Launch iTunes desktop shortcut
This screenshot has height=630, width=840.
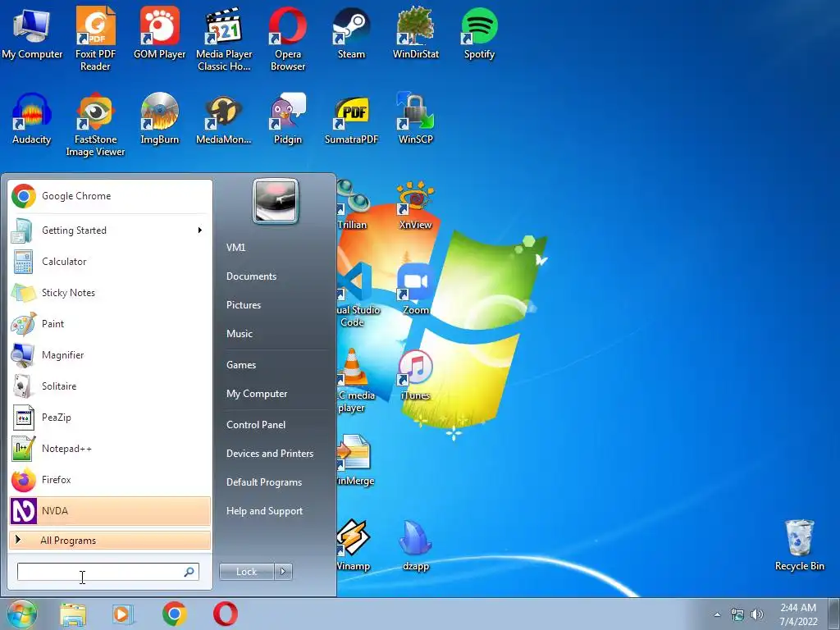coord(415,375)
